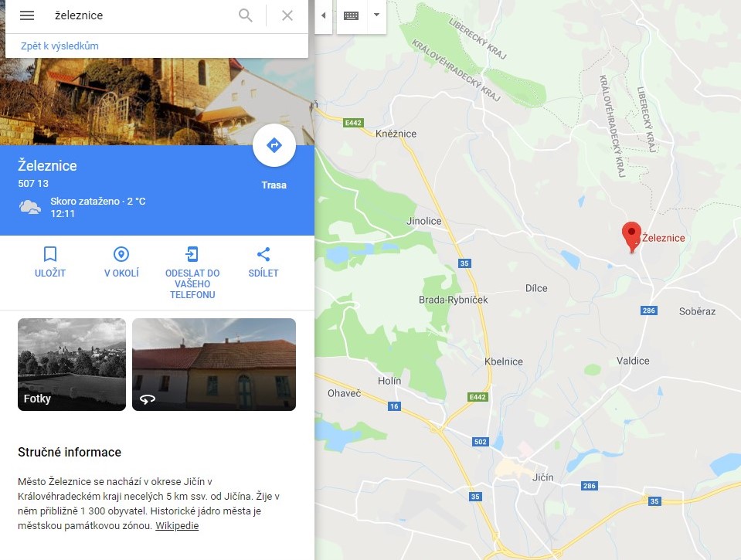Open the hamburger main menu
The width and height of the screenshot is (741, 560).
click(27, 15)
